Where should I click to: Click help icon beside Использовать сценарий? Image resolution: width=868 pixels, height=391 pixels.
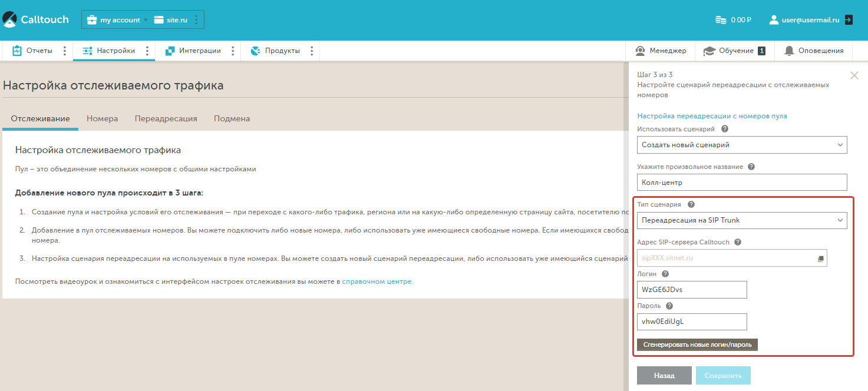(725, 128)
